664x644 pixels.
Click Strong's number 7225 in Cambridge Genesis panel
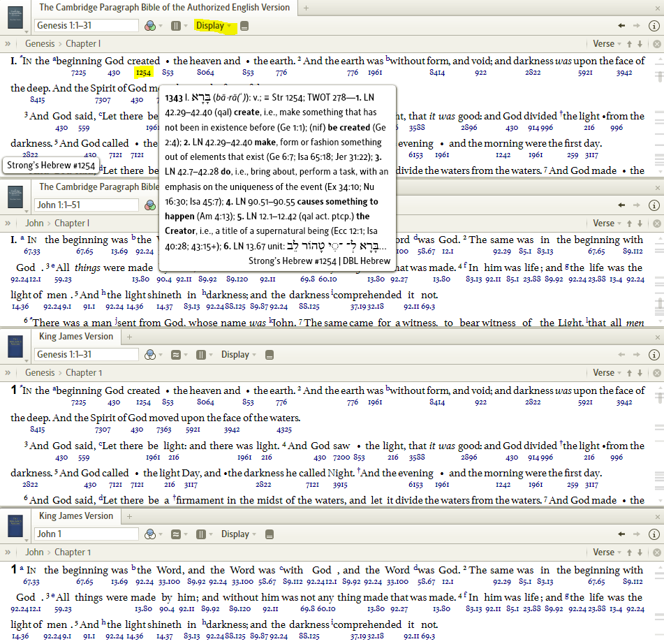(78, 73)
